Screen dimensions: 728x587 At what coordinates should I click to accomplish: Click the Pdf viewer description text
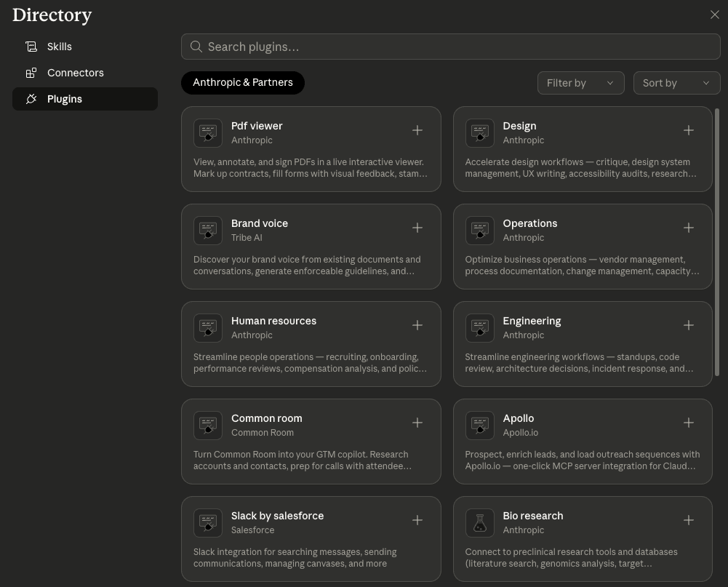310,167
